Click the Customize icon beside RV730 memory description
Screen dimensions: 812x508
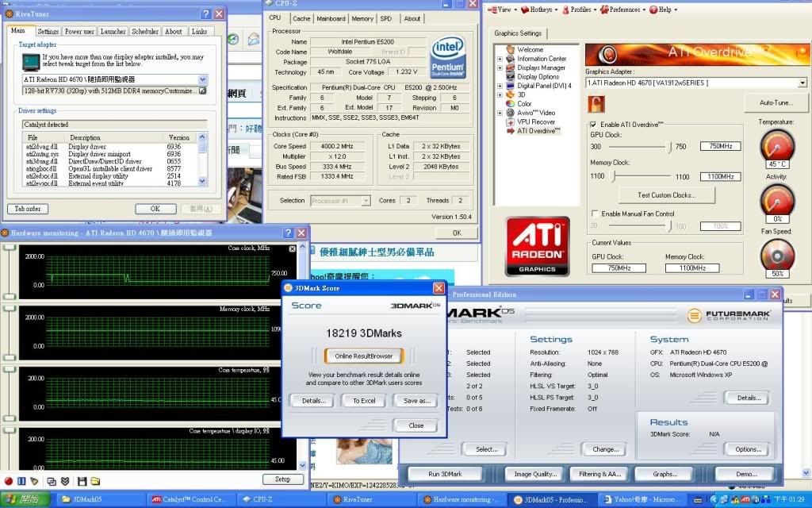202,90
